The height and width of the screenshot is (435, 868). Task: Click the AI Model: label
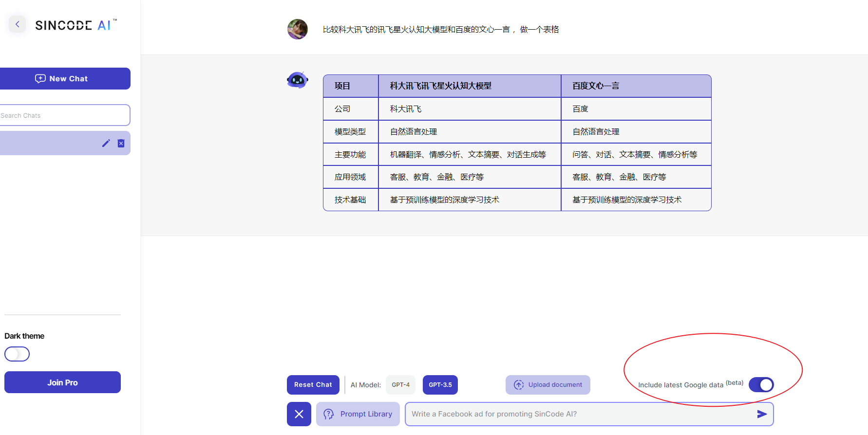[366, 385]
